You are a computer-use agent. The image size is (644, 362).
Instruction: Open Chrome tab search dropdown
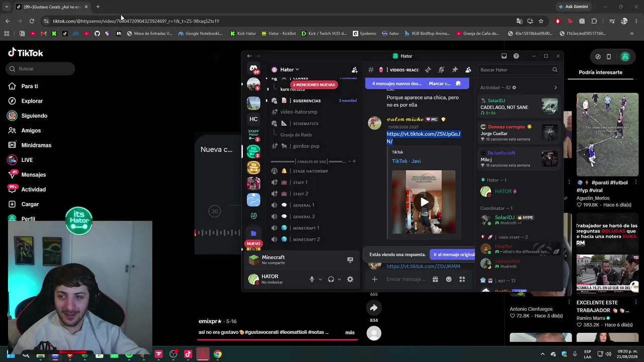[7, 7]
